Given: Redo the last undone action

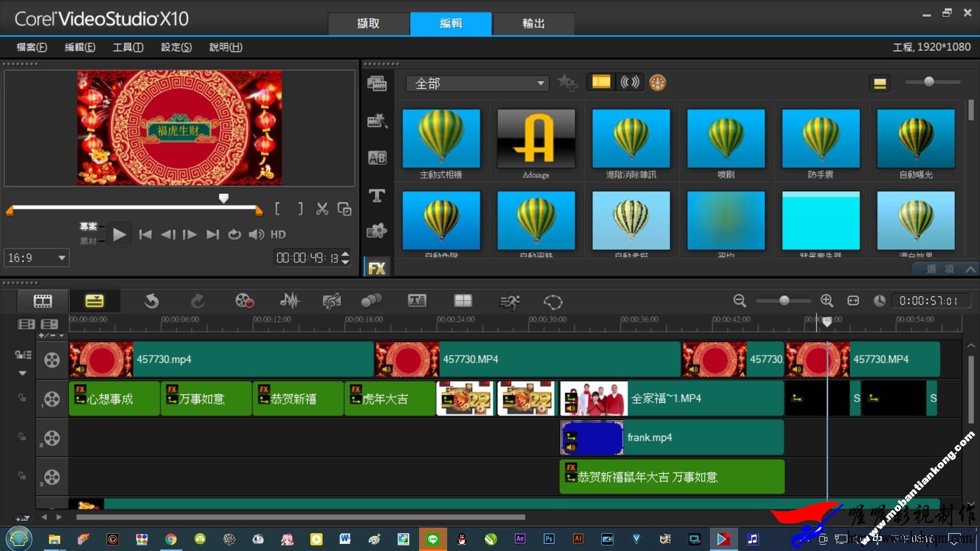Looking at the screenshot, I should (198, 302).
